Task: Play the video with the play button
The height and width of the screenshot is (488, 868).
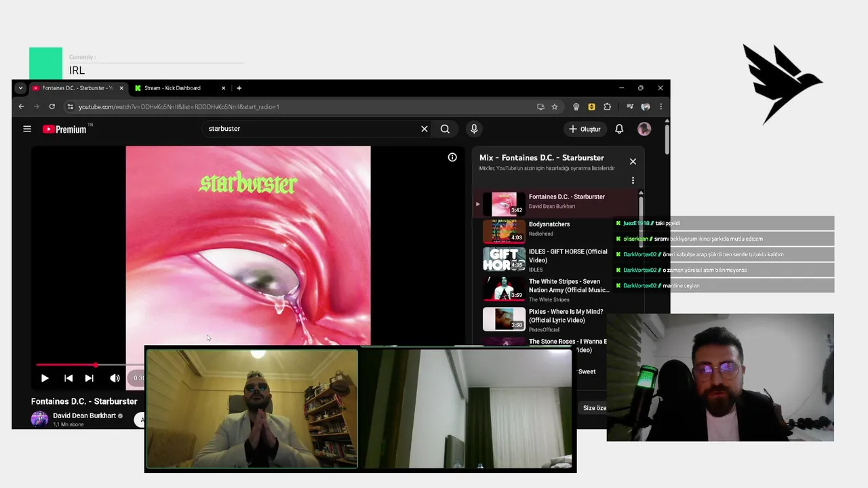Action: [x=45, y=378]
